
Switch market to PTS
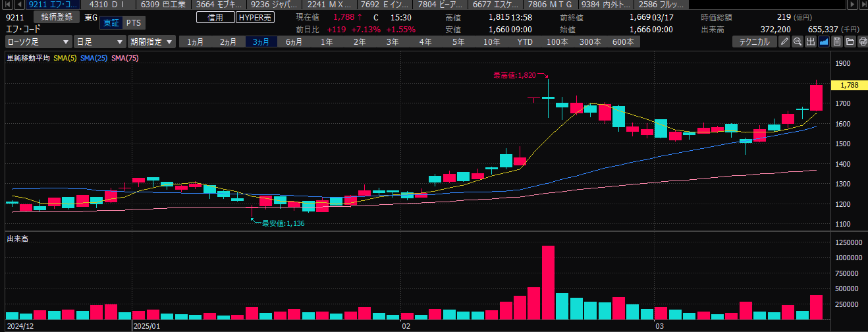[x=134, y=22]
